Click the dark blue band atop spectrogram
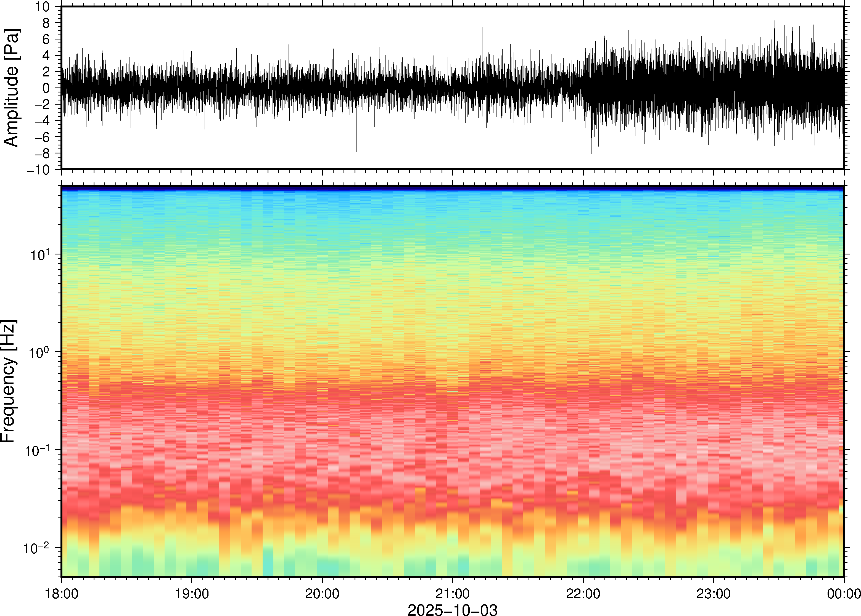Image resolution: width=861 pixels, height=616 pixels. pyautogui.click(x=452, y=188)
